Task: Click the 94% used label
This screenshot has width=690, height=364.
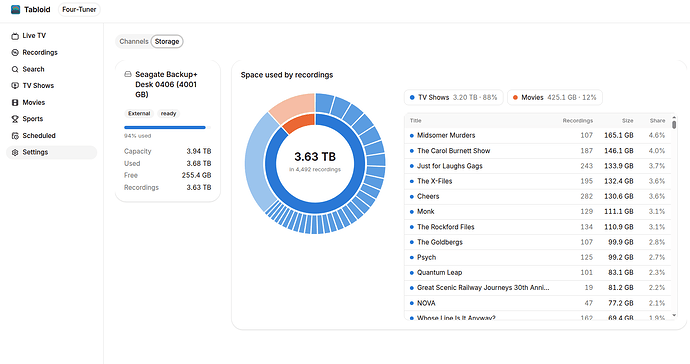Action: pos(137,136)
